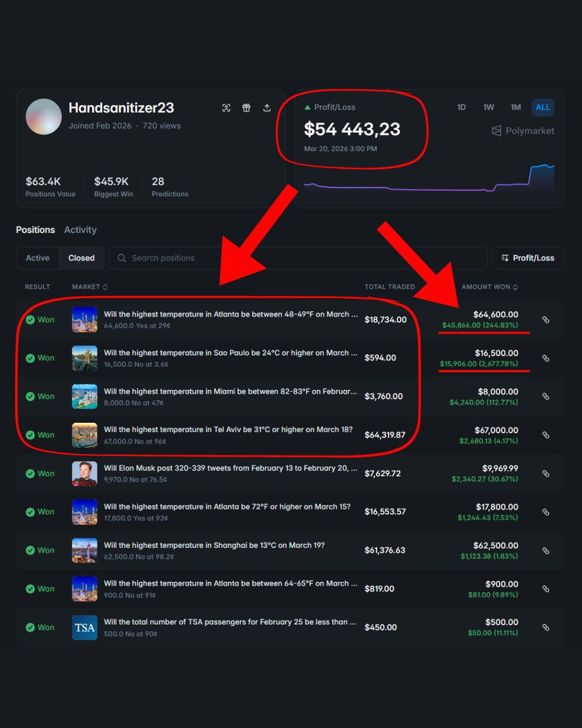Click the share/upload icon in the profile header
Image resolution: width=582 pixels, height=728 pixels.
coord(267,108)
